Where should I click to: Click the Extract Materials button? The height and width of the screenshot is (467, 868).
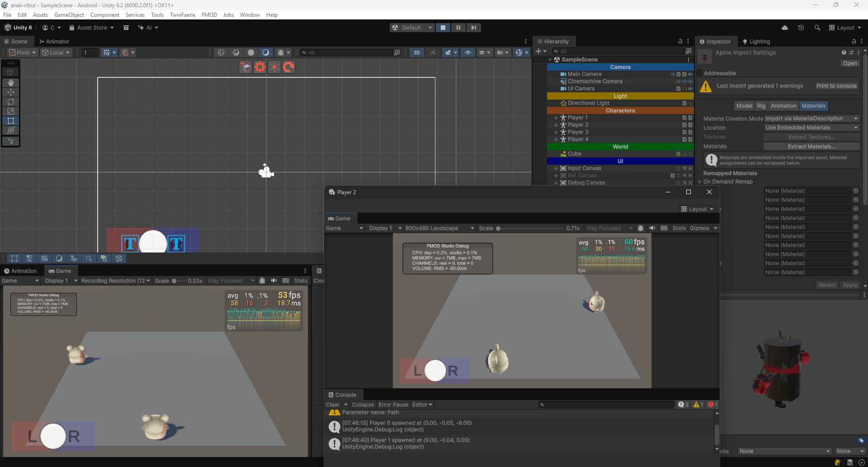[811, 147]
